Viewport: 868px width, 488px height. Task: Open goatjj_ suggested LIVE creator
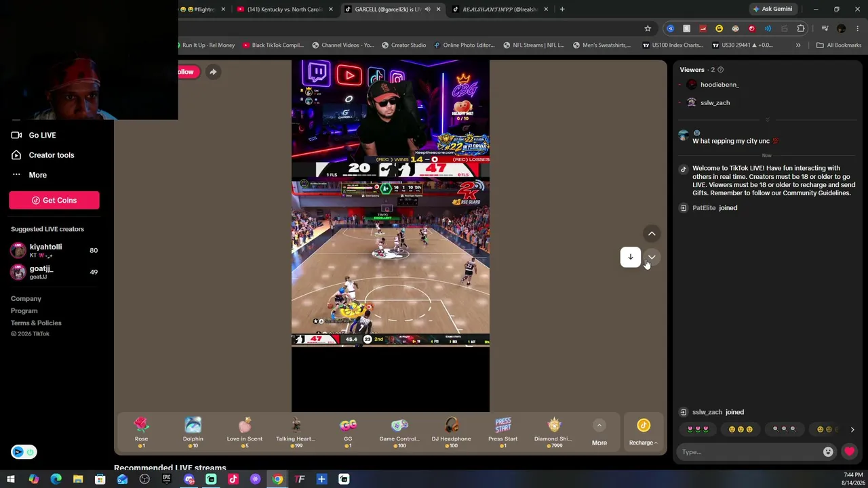54,272
